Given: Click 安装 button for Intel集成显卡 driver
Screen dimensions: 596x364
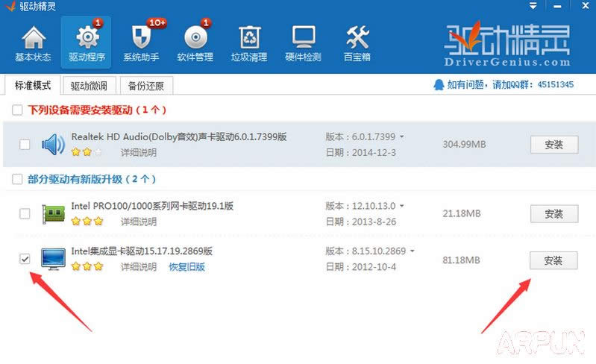Looking at the screenshot, I should [x=553, y=260].
